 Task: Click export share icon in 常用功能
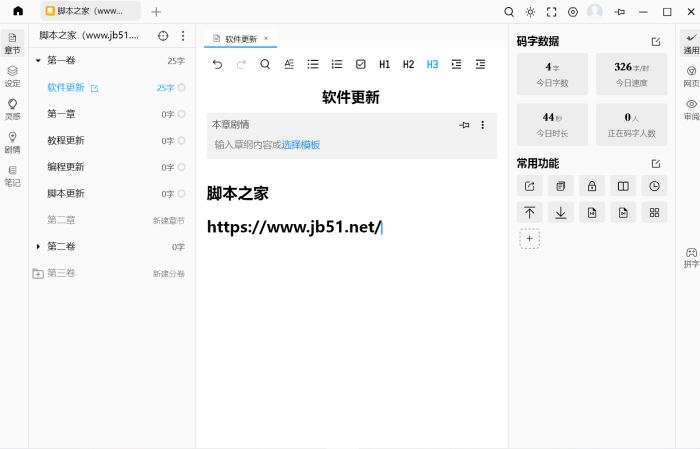pyautogui.click(x=529, y=186)
